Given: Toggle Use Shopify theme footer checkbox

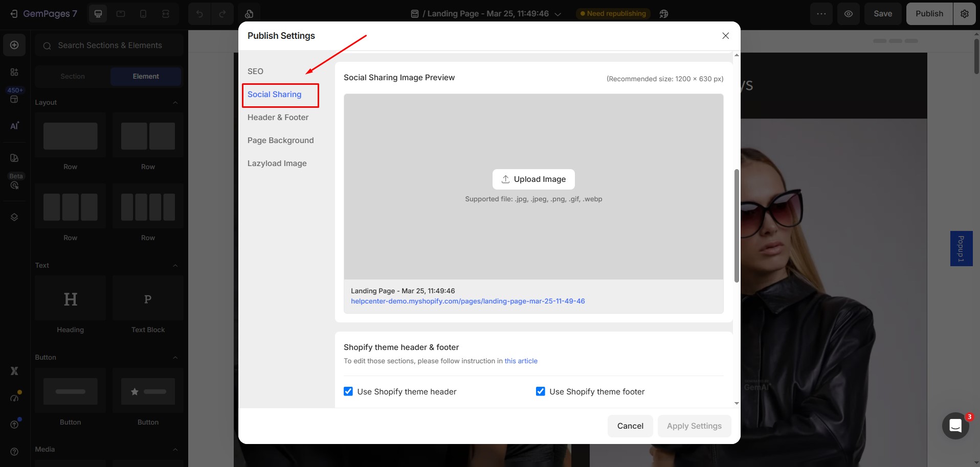Looking at the screenshot, I should (540, 391).
